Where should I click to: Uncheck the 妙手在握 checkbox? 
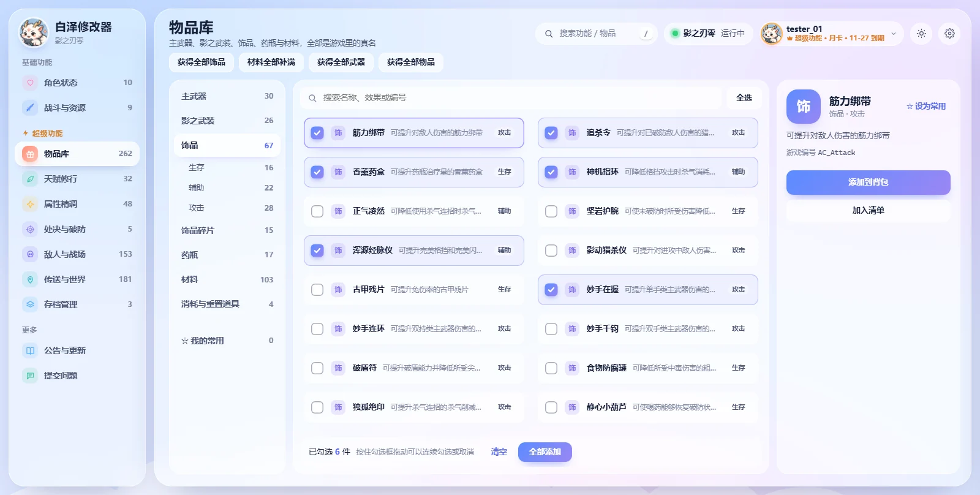click(x=551, y=290)
